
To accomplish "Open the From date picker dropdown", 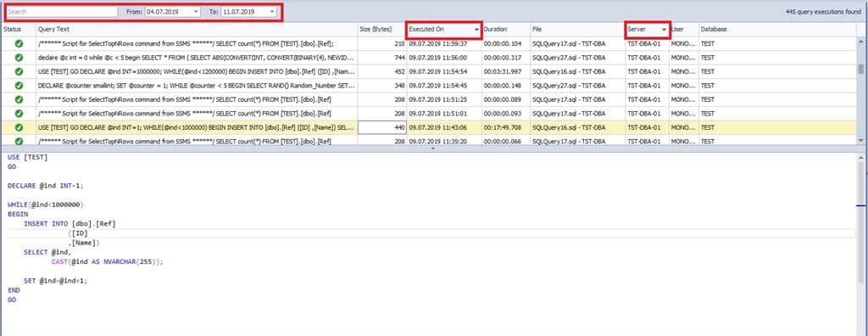I will click(x=197, y=12).
